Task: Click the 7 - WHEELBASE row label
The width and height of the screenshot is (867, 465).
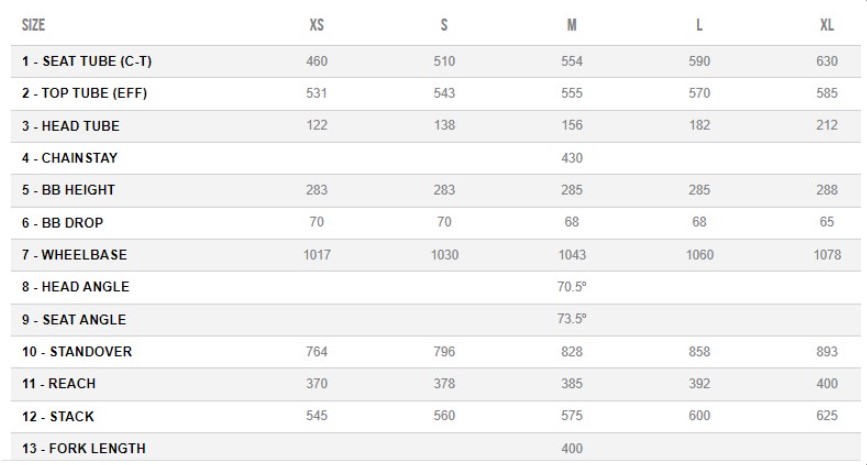Action: tap(75, 254)
